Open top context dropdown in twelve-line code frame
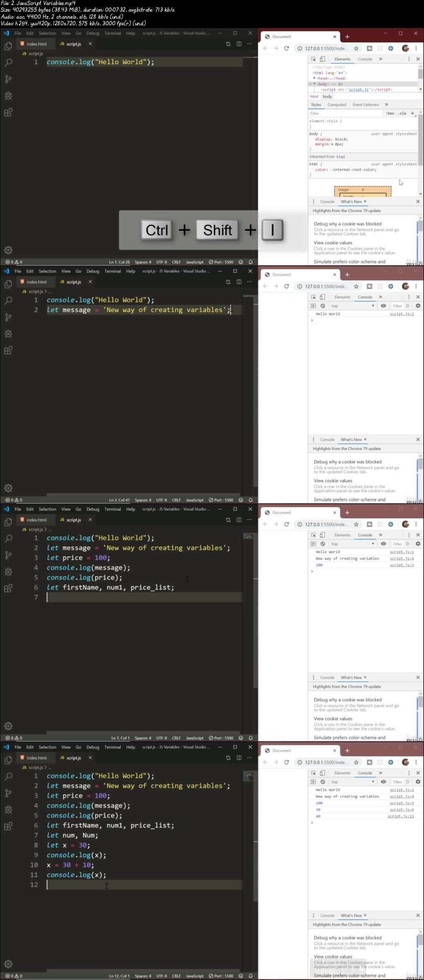Screen dimensions: 424x980 coord(353,782)
